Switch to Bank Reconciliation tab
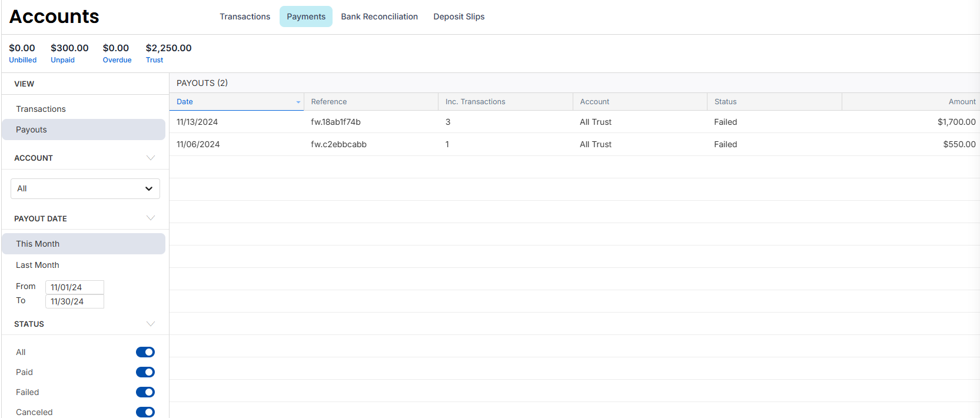Image resolution: width=980 pixels, height=418 pixels. click(x=379, y=16)
